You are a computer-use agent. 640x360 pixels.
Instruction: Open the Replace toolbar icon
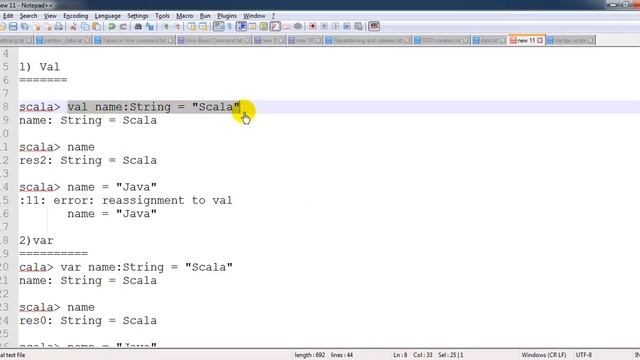click(149, 27)
